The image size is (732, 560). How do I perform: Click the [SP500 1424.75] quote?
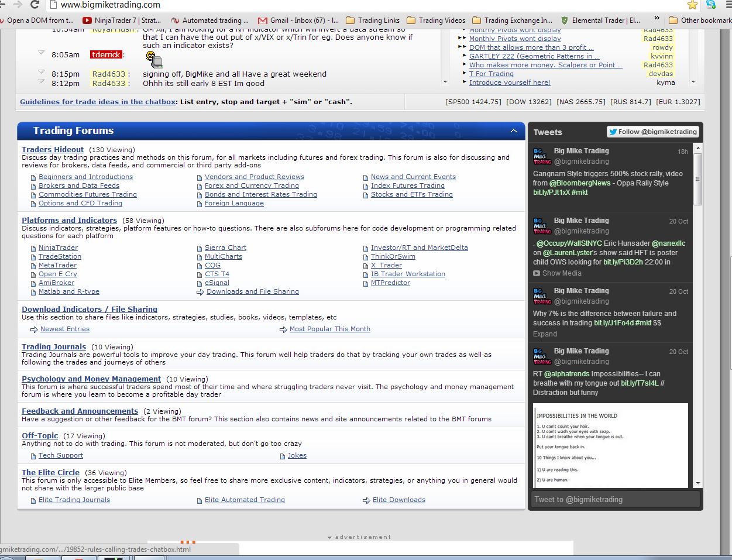(473, 102)
